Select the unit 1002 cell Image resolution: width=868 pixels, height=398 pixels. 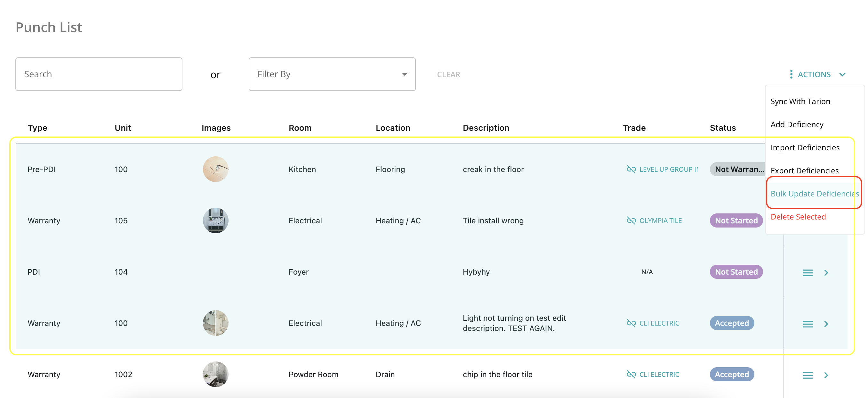coord(123,374)
